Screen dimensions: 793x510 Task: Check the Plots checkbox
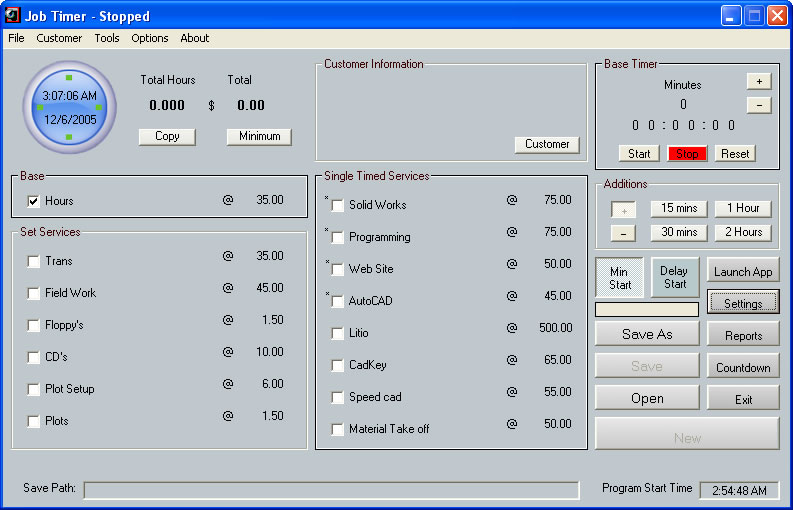(x=33, y=421)
